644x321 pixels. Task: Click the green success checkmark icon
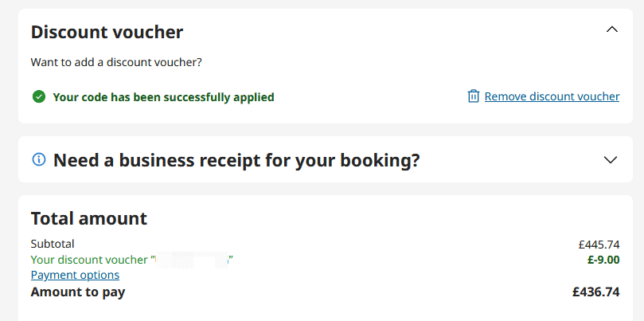point(38,97)
